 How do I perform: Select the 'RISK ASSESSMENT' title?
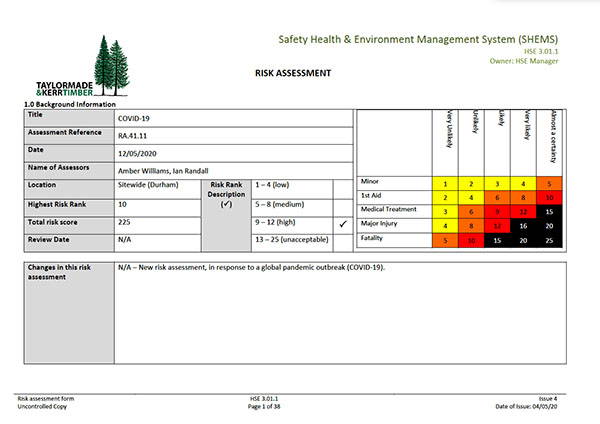pyautogui.click(x=293, y=73)
